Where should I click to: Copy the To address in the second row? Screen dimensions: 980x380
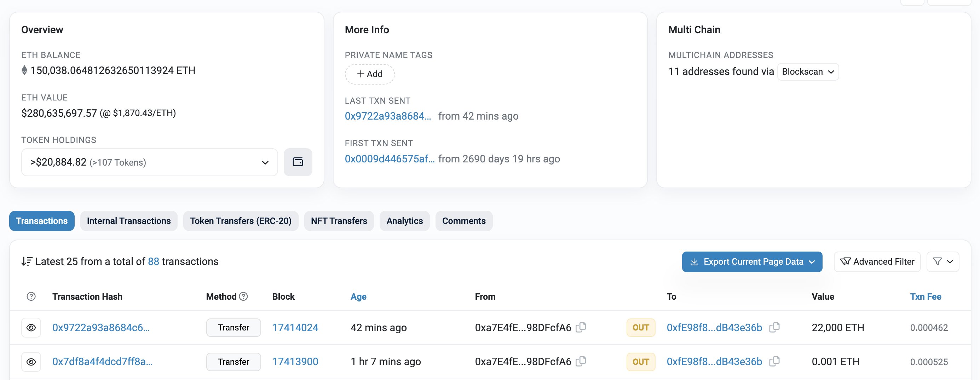[x=774, y=361]
